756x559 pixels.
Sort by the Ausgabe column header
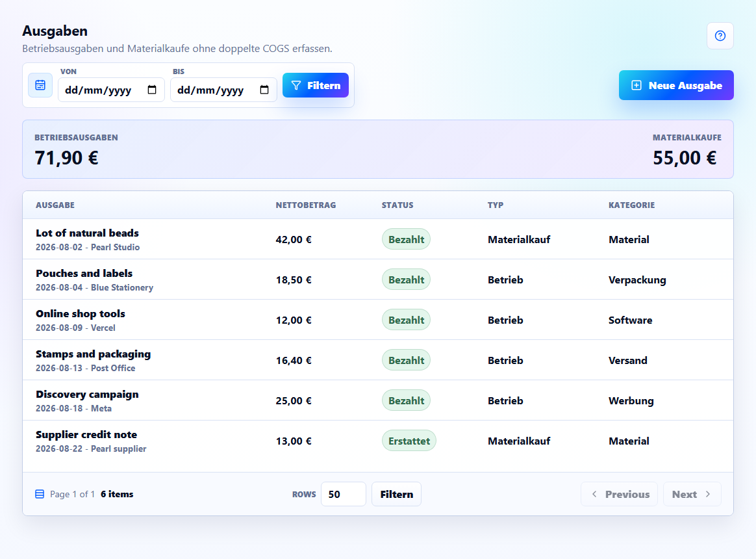[x=55, y=205]
